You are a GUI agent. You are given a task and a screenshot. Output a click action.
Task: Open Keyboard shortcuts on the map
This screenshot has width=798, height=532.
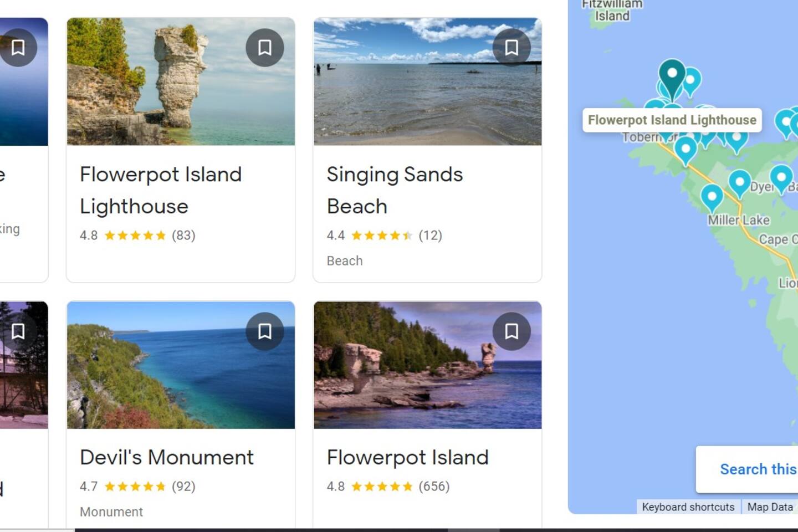click(688, 507)
